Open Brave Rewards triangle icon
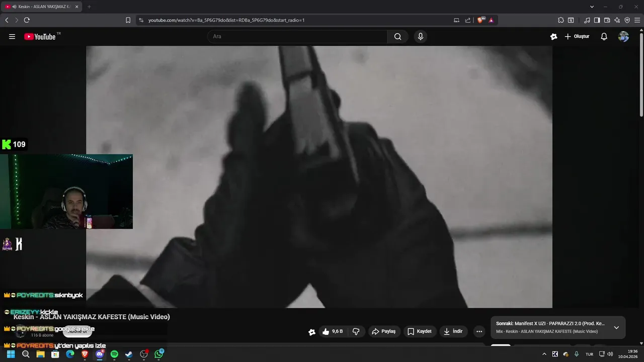644x362 pixels. (x=491, y=20)
